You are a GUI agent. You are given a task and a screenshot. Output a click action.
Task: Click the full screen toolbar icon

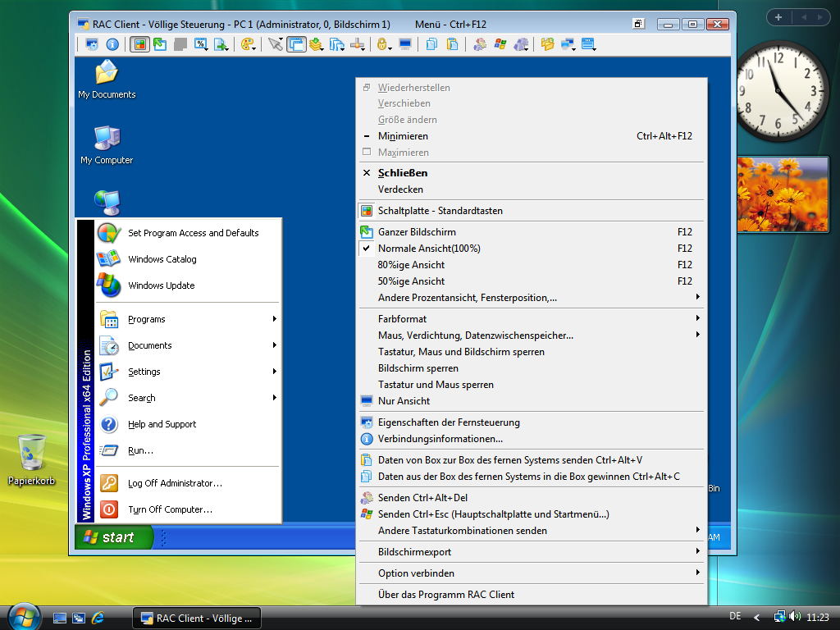[160, 44]
